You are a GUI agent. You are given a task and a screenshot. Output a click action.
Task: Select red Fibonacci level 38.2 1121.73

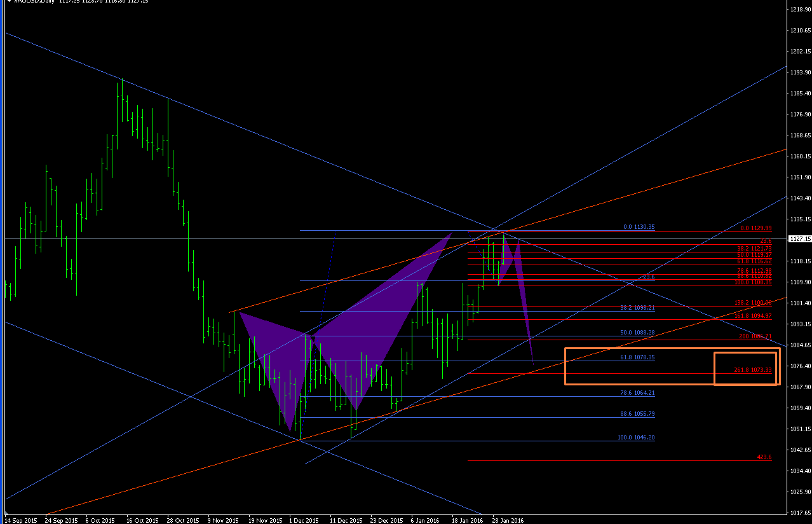coord(754,248)
